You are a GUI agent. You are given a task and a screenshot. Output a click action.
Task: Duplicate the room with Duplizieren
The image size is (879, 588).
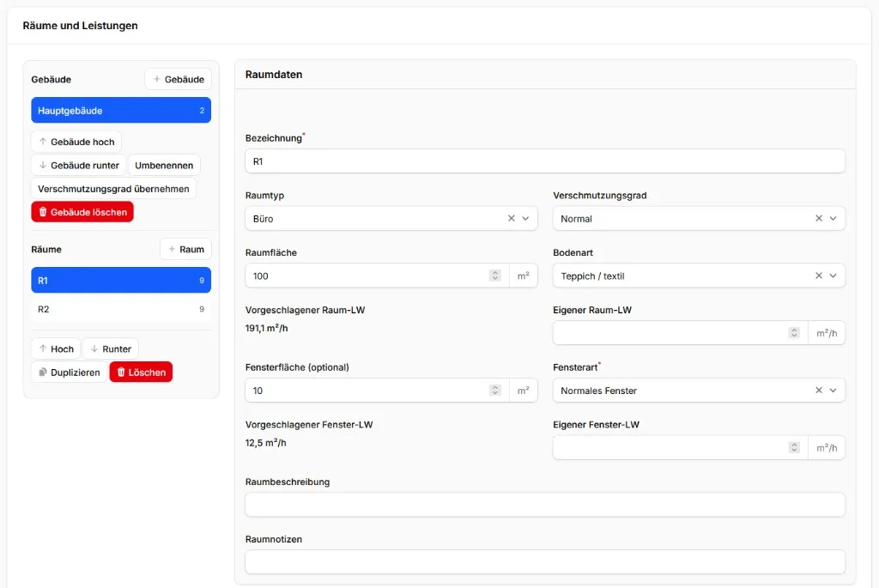[69, 373]
